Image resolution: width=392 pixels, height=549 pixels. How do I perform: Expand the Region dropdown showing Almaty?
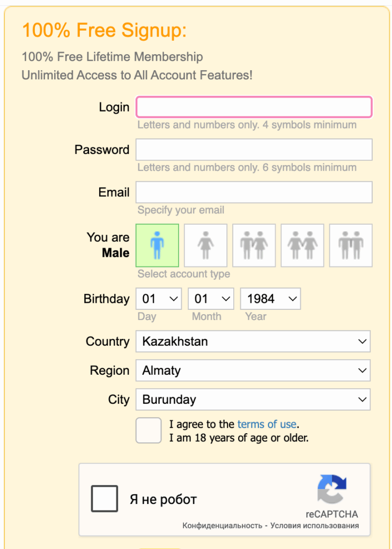[x=253, y=370]
